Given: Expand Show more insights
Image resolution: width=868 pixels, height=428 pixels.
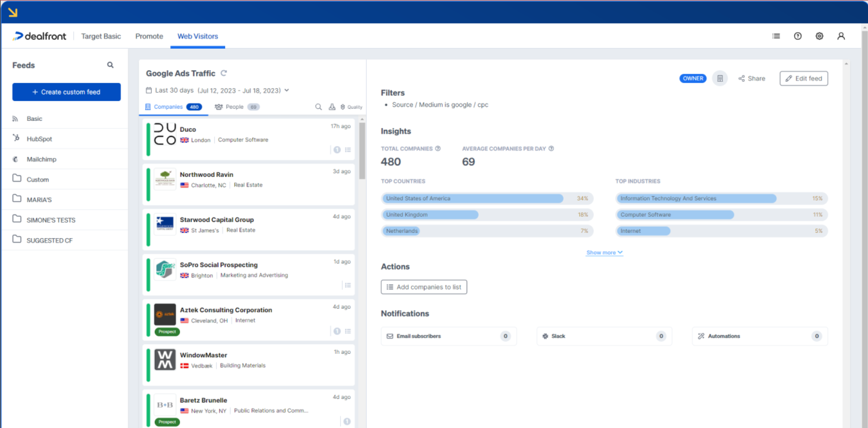Looking at the screenshot, I should (x=604, y=252).
